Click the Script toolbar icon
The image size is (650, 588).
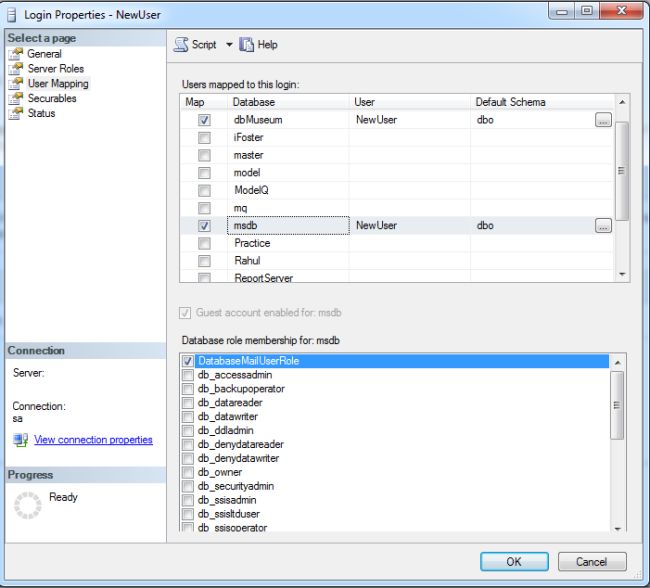click(x=181, y=44)
